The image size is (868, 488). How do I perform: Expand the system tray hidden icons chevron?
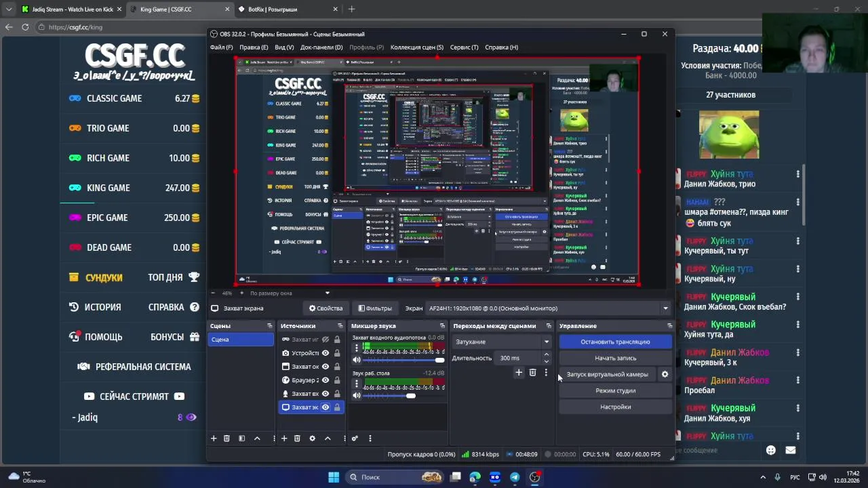point(763,477)
